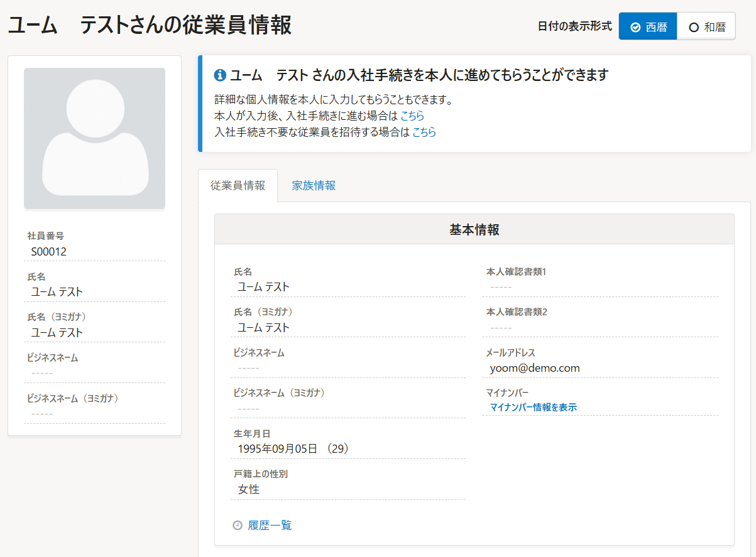This screenshot has height=557, width=756.
Task: Open the 従業員情報 tab
Action: point(238,186)
